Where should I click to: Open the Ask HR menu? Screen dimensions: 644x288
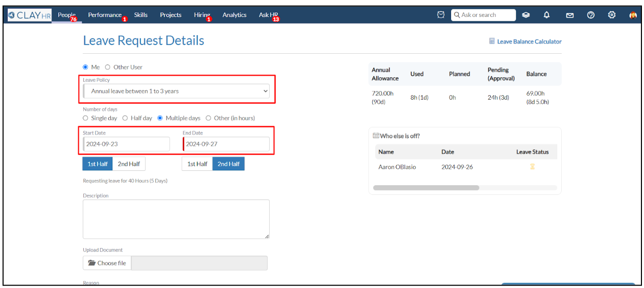tap(268, 15)
